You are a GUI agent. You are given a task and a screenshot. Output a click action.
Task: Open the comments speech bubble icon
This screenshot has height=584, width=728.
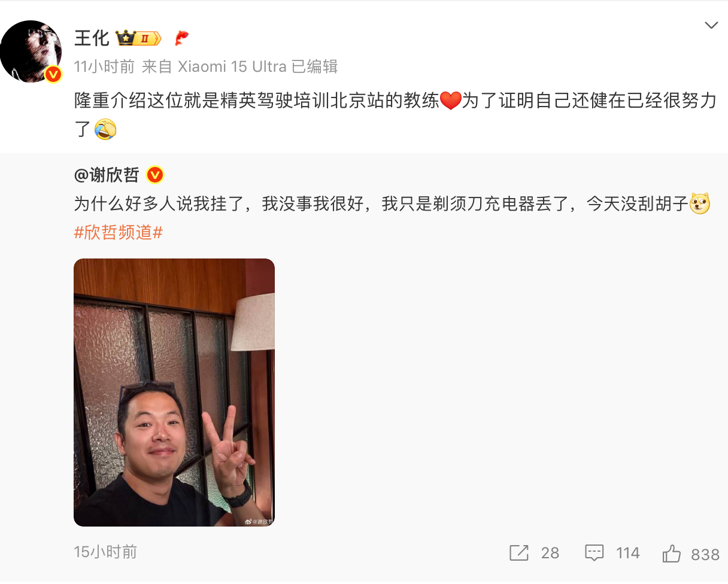pos(594,553)
